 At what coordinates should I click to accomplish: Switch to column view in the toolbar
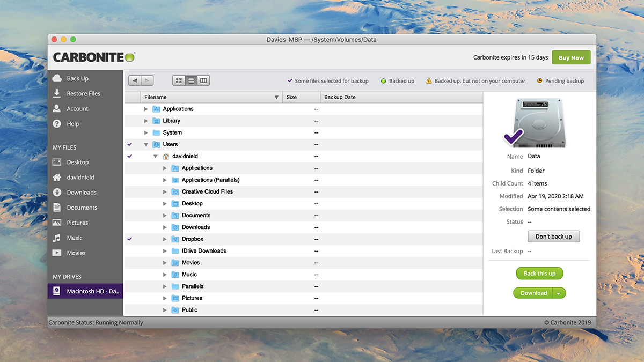coord(203,80)
